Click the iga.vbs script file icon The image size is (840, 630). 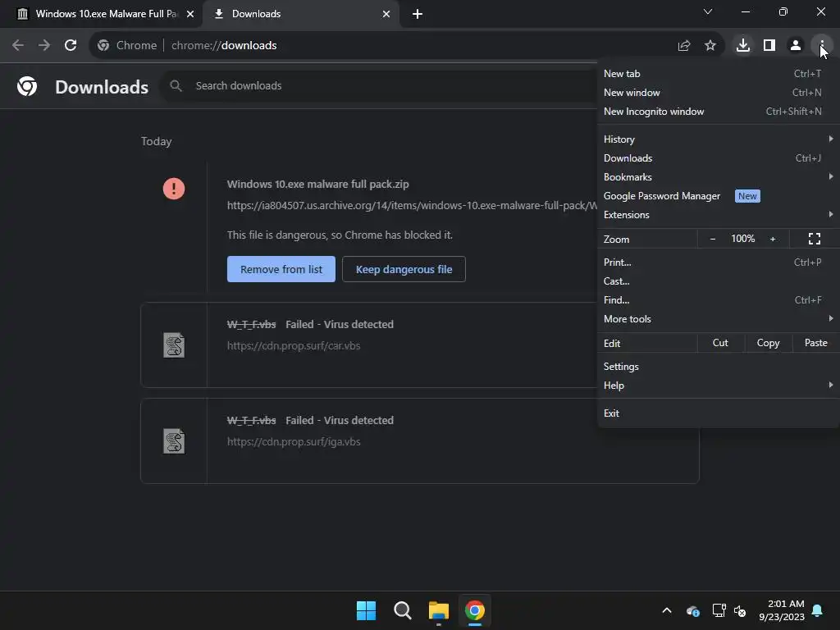coord(174,441)
